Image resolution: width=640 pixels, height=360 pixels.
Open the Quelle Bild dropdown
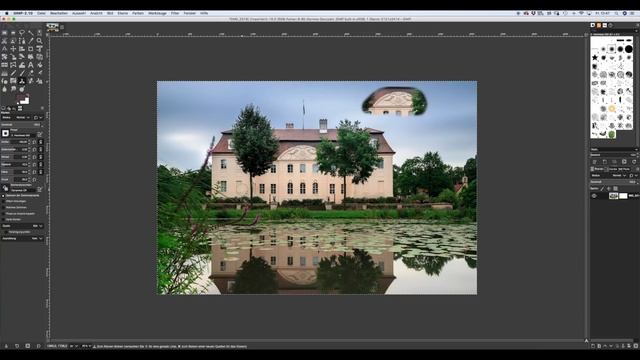tap(22, 226)
